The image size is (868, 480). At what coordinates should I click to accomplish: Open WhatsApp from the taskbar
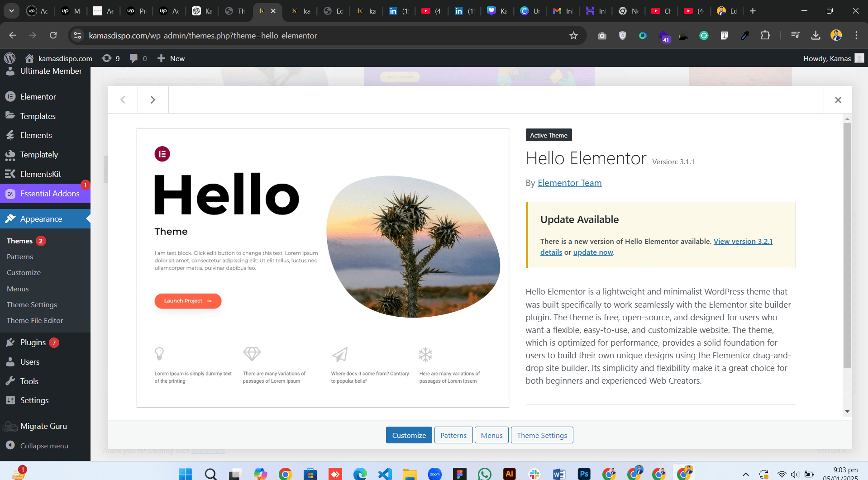coord(484,474)
